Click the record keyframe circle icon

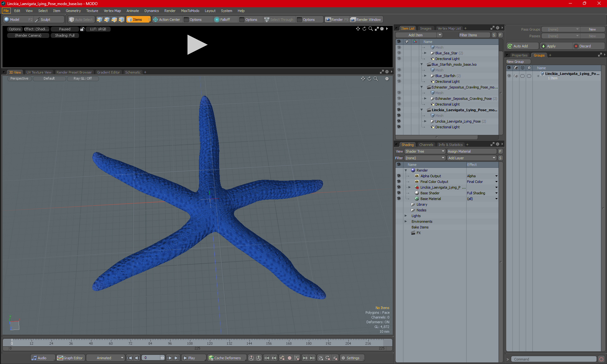pos(289,358)
